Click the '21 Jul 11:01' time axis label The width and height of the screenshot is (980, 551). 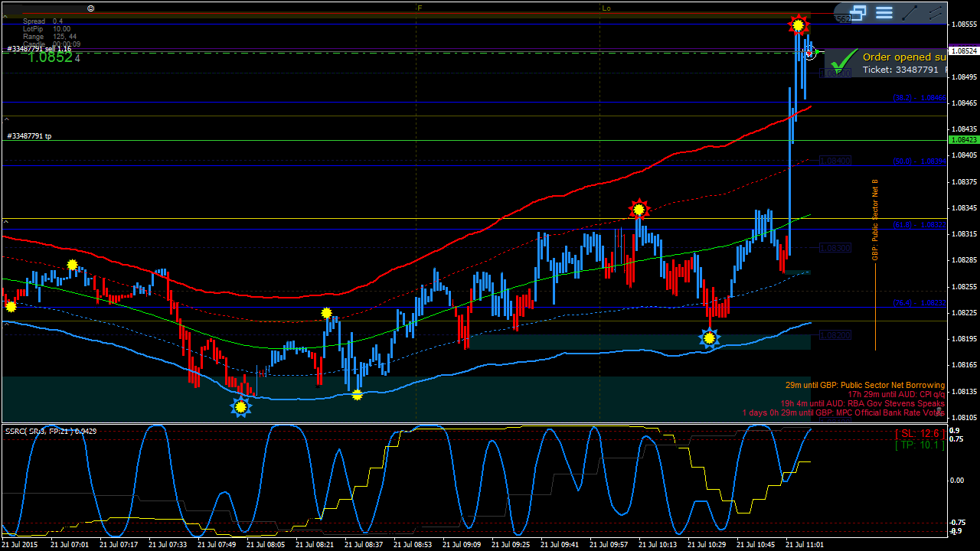click(x=805, y=545)
